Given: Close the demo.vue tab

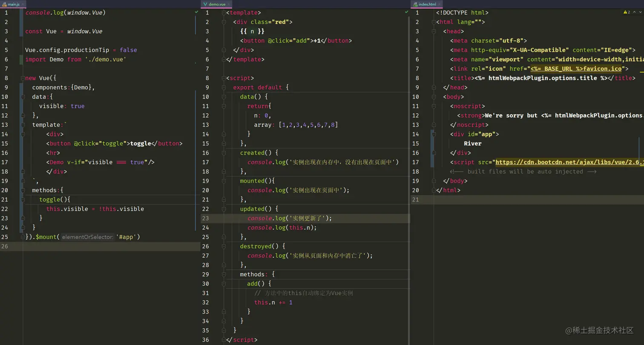Looking at the screenshot, I should coord(229,4).
